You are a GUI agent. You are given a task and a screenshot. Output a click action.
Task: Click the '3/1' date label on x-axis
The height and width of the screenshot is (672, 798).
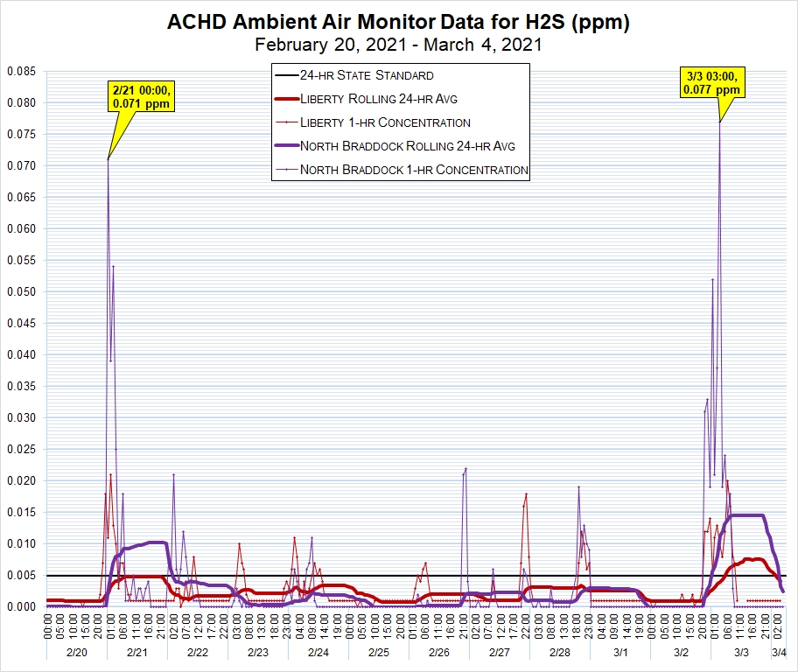click(x=620, y=653)
